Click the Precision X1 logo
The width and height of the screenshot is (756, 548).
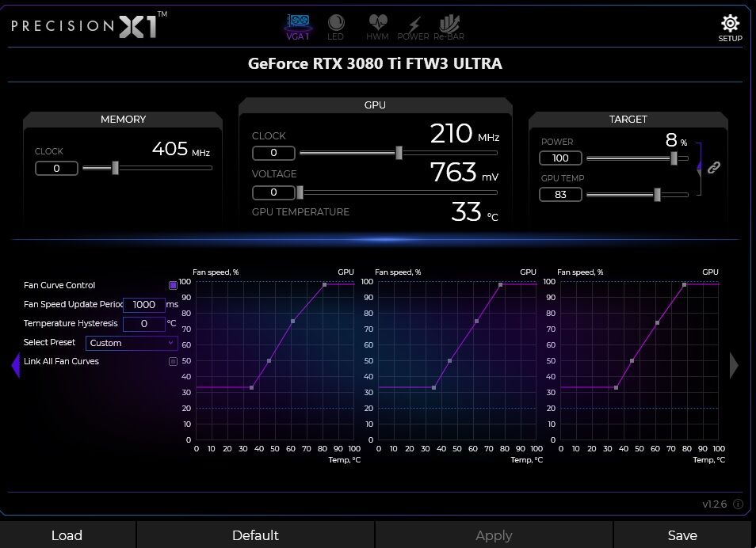(x=90, y=25)
